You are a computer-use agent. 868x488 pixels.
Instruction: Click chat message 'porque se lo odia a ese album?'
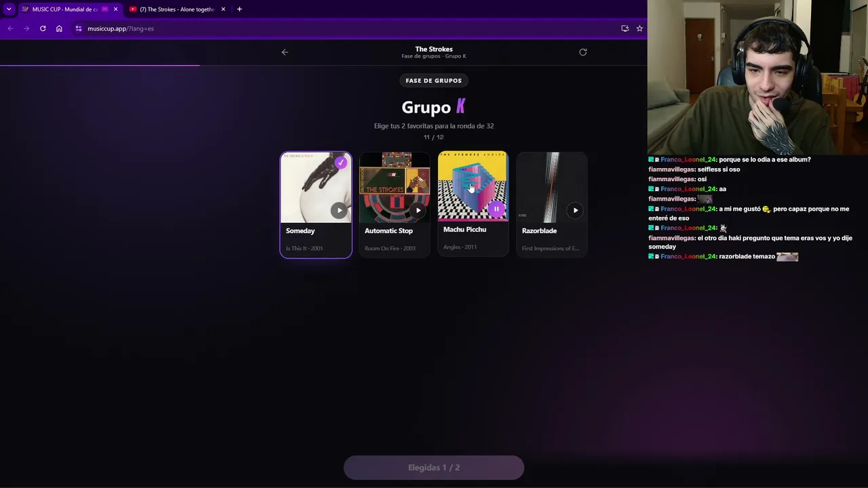point(765,160)
